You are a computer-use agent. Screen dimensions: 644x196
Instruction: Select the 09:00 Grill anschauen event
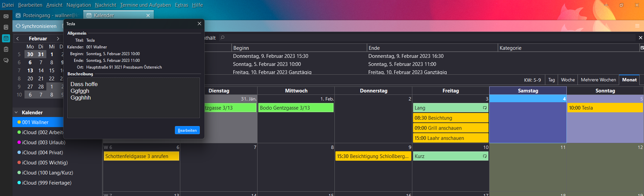point(451,128)
